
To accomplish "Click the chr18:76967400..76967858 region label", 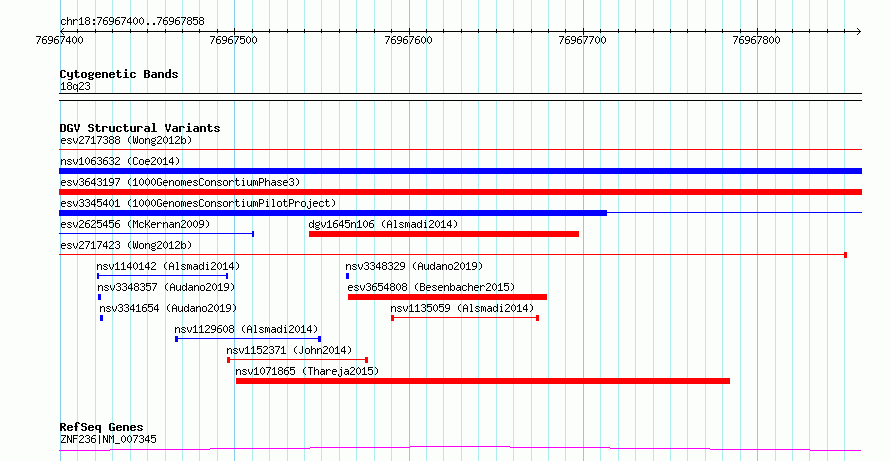I will point(132,22).
